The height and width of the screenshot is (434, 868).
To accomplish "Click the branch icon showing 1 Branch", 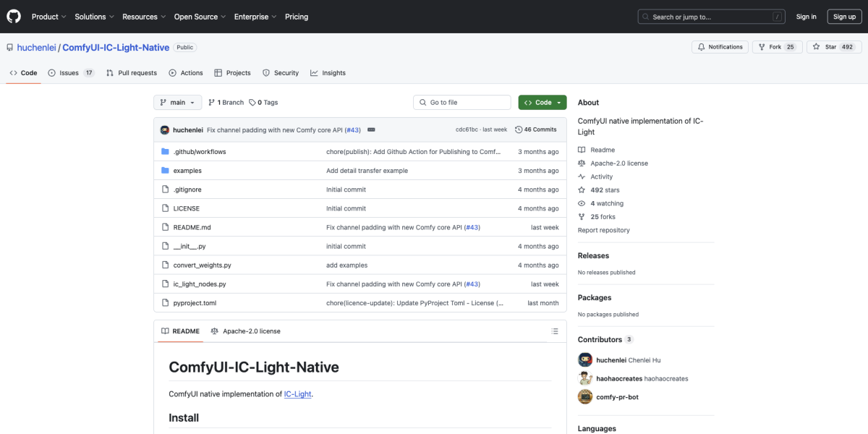I will 212,102.
